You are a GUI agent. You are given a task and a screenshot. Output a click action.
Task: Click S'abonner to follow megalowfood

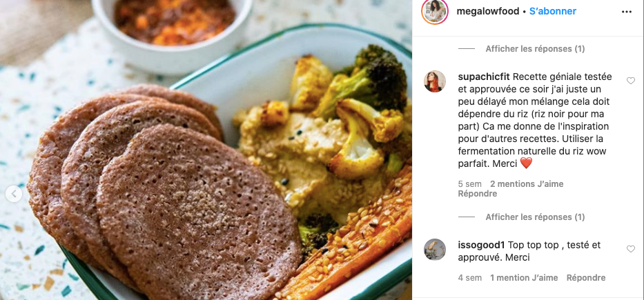tap(552, 12)
